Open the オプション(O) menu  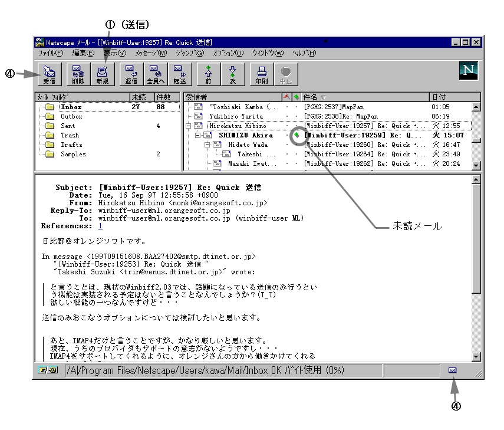229,53
